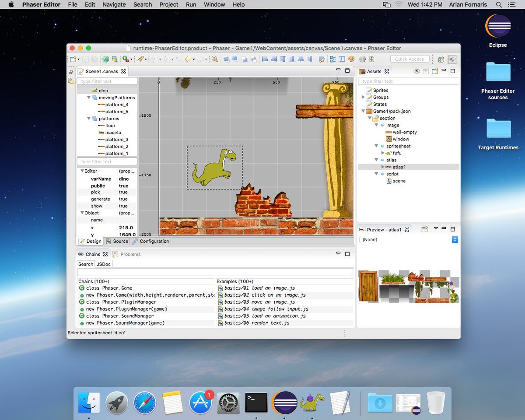Click fourth object ordering icon in toolbar
The height and width of the screenshot is (420, 525).
pos(253,59)
